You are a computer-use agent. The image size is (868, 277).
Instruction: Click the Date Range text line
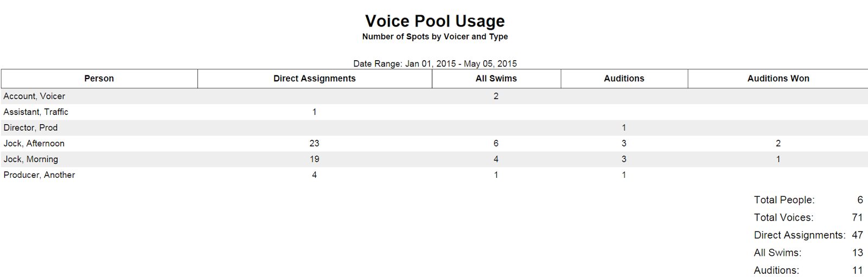point(435,63)
